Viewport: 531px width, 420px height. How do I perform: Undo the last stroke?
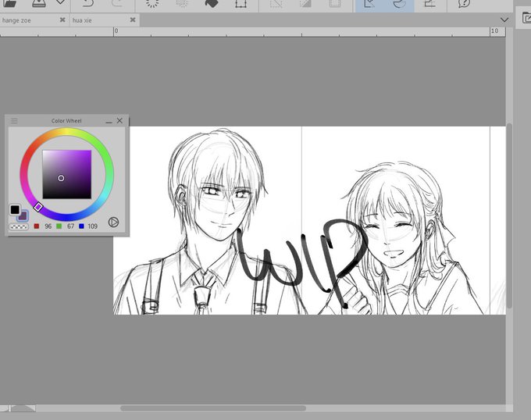[88, 3]
